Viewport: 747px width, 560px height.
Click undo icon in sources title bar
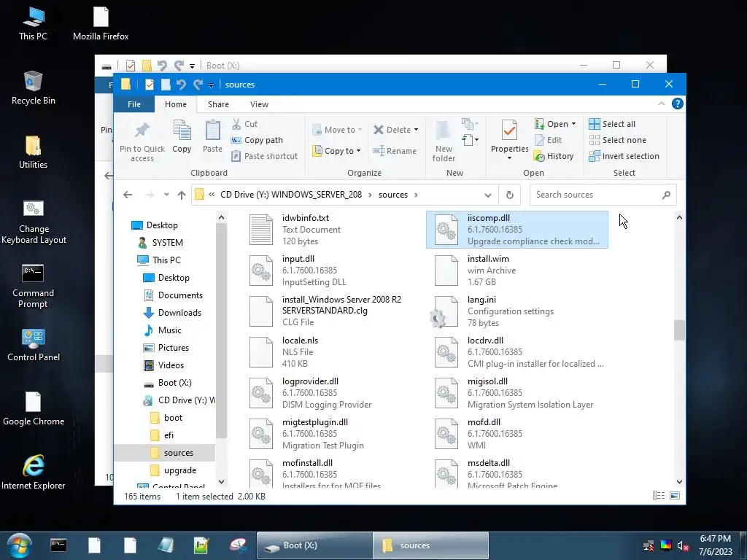[x=181, y=85]
